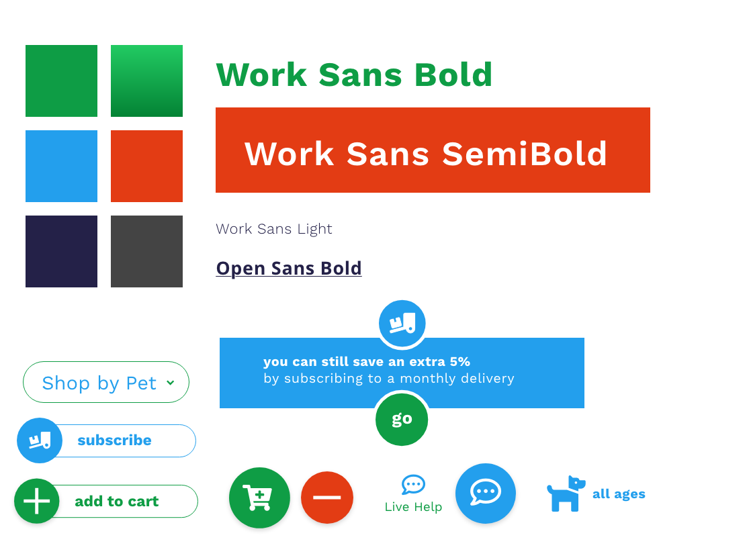Viewport: 747px width, 560px height.
Task: Select the light blue color swatch
Action: (x=61, y=167)
